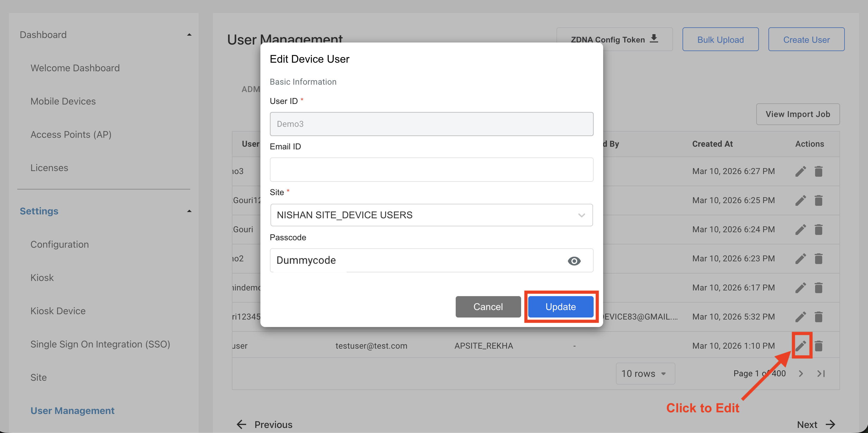Image resolution: width=868 pixels, height=433 pixels.
Task: Click the Update button
Action: pyautogui.click(x=560, y=306)
